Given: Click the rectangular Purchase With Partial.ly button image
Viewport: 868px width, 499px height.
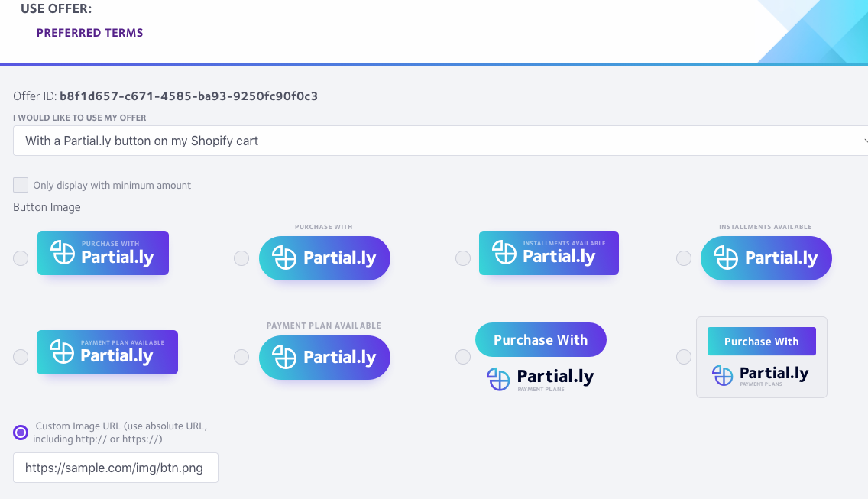Looking at the screenshot, I should point(103,253).
